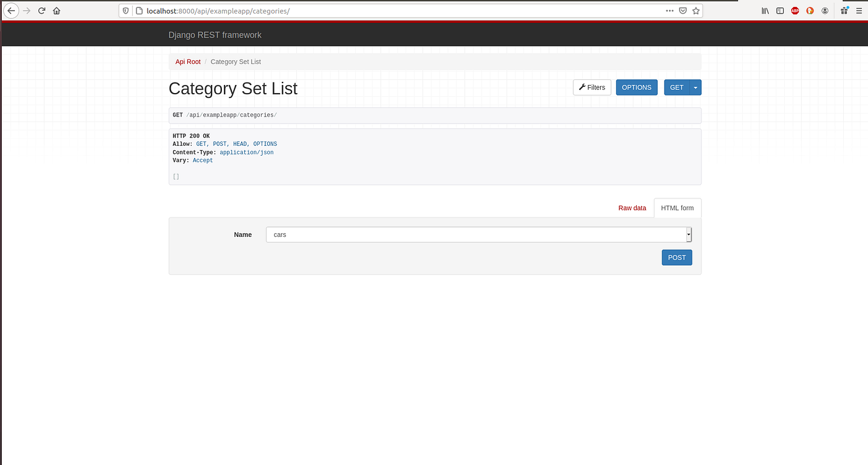Expand the GET button dropdown arrow
Image resolution: width=868 pixels, height=465 pixels.
695,87
